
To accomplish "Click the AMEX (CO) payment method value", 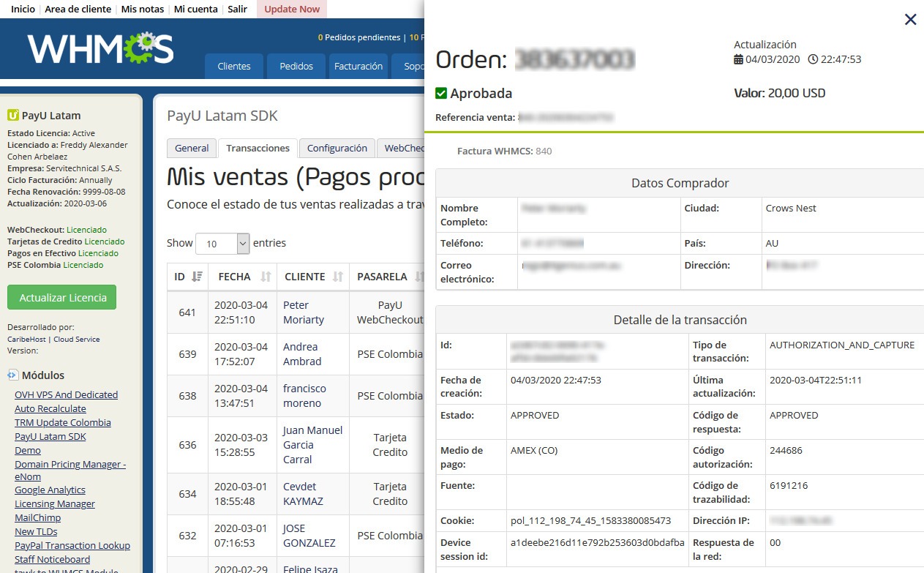I will 534,450.
